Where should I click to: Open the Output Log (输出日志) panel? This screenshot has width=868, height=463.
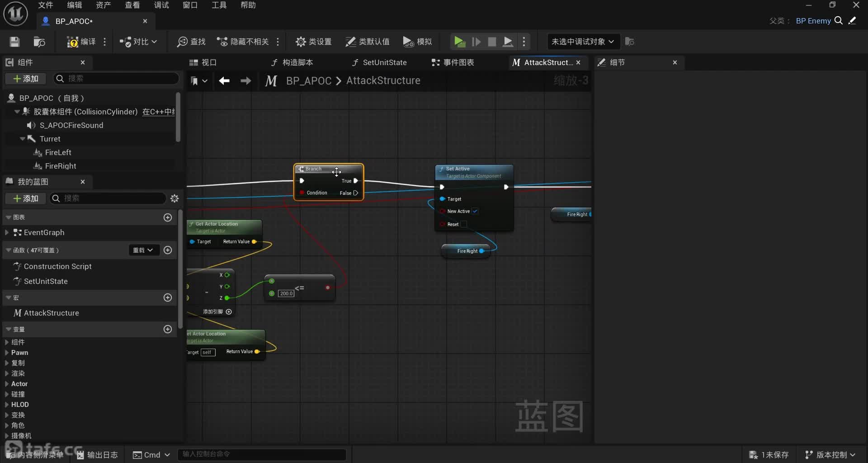[x=97, y=455]
